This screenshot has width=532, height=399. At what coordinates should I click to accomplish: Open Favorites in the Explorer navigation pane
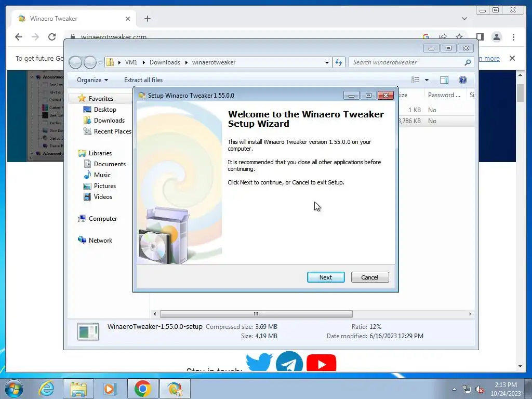(x=101, y=98)
